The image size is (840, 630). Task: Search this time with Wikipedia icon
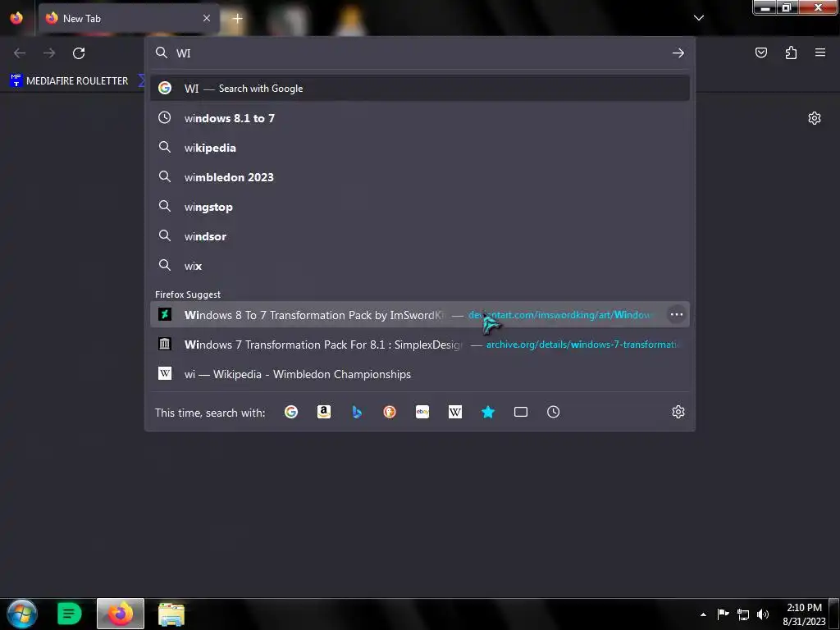(454, 412)
